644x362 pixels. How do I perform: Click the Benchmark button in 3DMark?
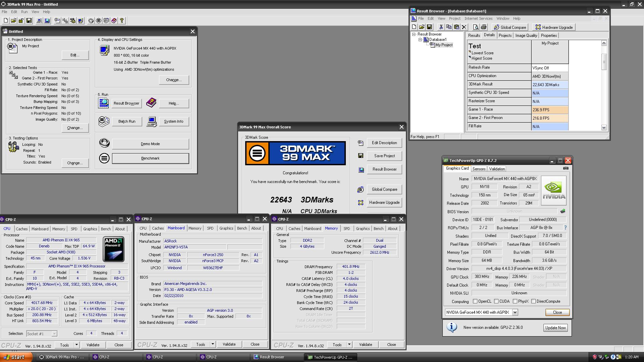pos(150,158)
